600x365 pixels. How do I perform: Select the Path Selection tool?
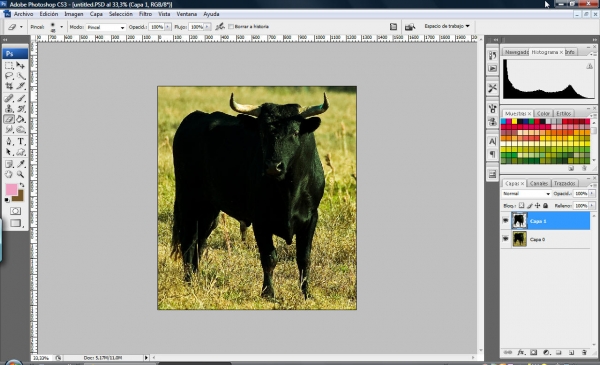tap(9, 152)
